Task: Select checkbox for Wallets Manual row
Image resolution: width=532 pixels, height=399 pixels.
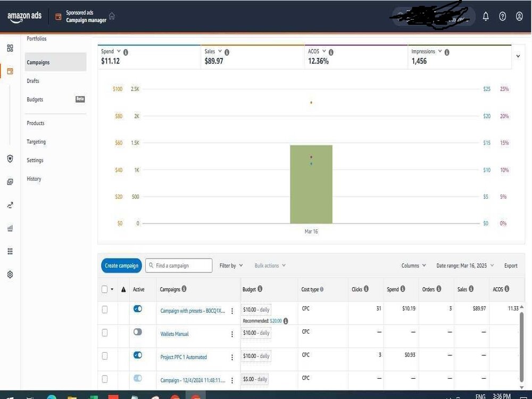Action: pyautogui.click(x=104, y=332)
